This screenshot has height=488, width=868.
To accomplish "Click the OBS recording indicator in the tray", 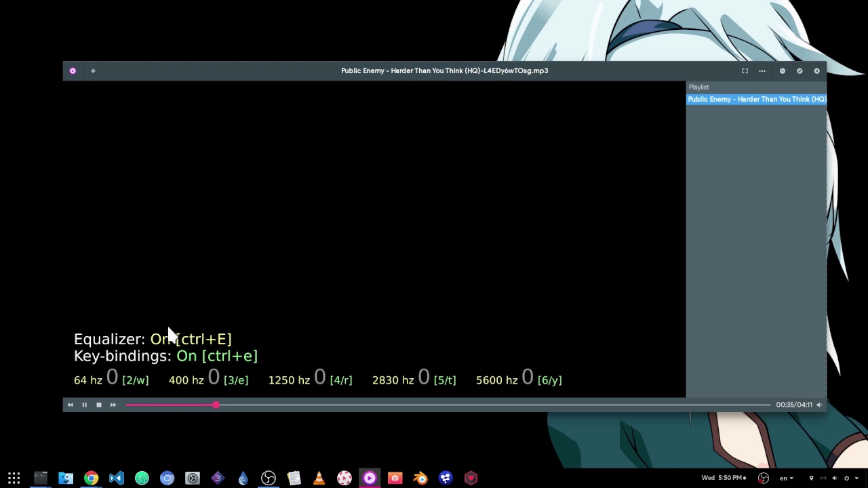I will [764, 478].
